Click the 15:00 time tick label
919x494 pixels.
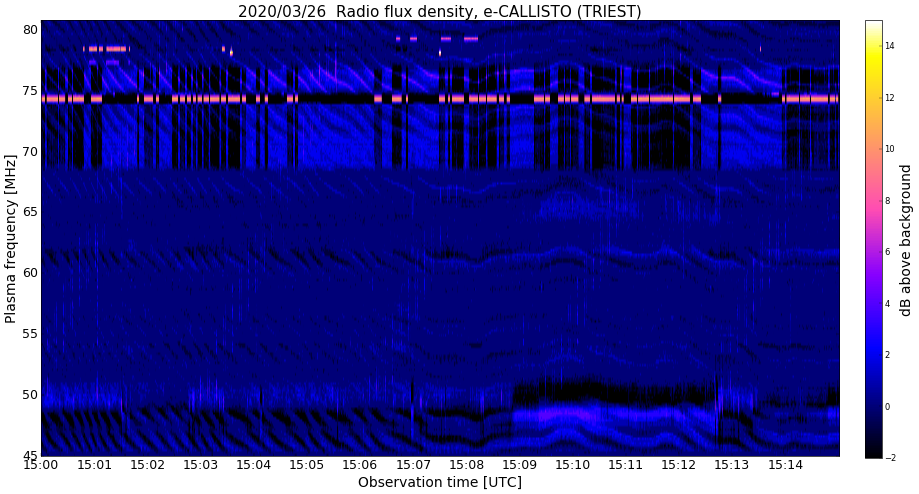click(x=41, y=465)
